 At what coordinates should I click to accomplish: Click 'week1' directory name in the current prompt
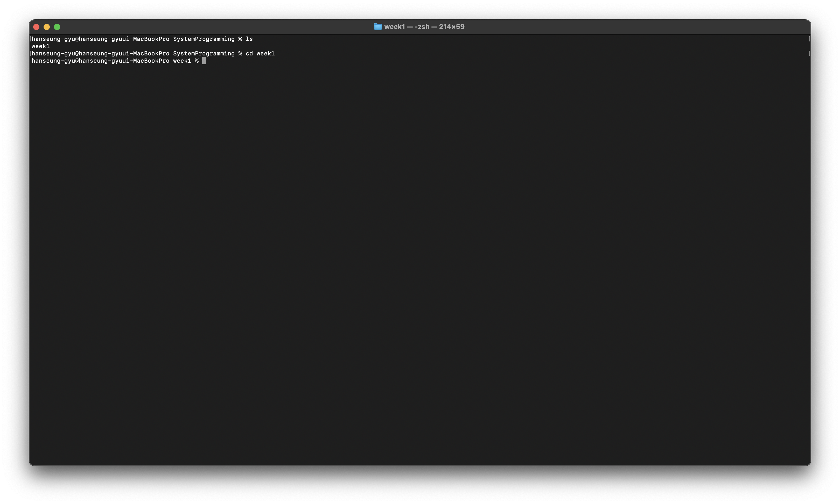tap(182, 61)
